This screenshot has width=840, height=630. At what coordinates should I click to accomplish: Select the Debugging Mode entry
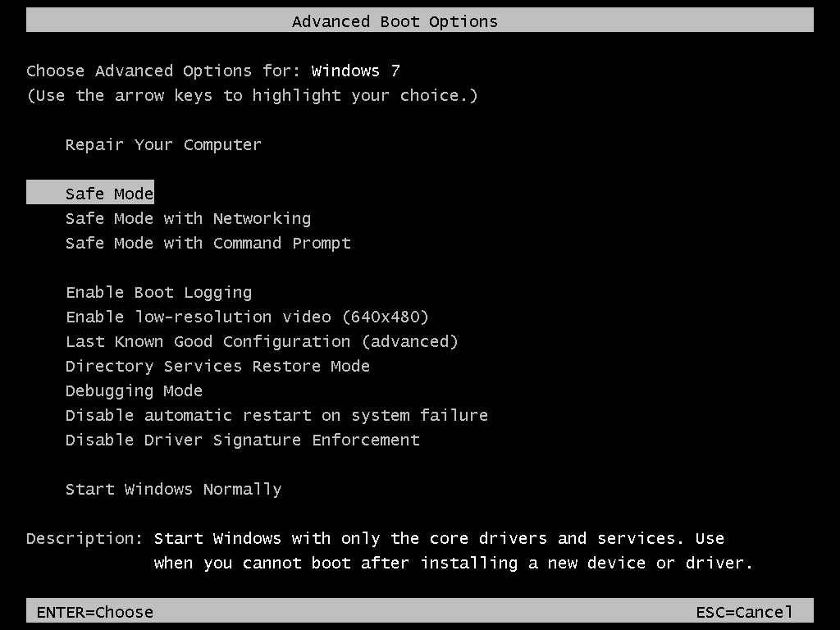coord(134,391)
